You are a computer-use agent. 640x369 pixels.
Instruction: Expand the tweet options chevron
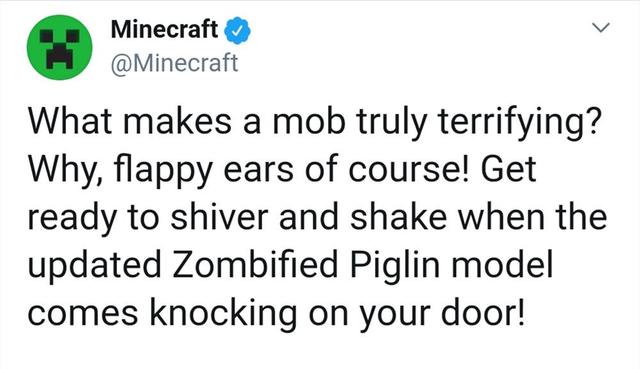(601, 27)
